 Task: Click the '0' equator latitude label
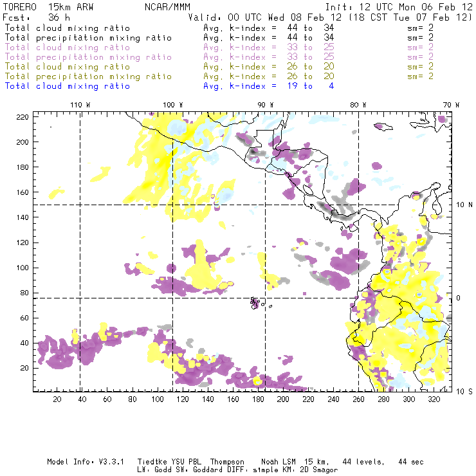[x=459, y=298]
